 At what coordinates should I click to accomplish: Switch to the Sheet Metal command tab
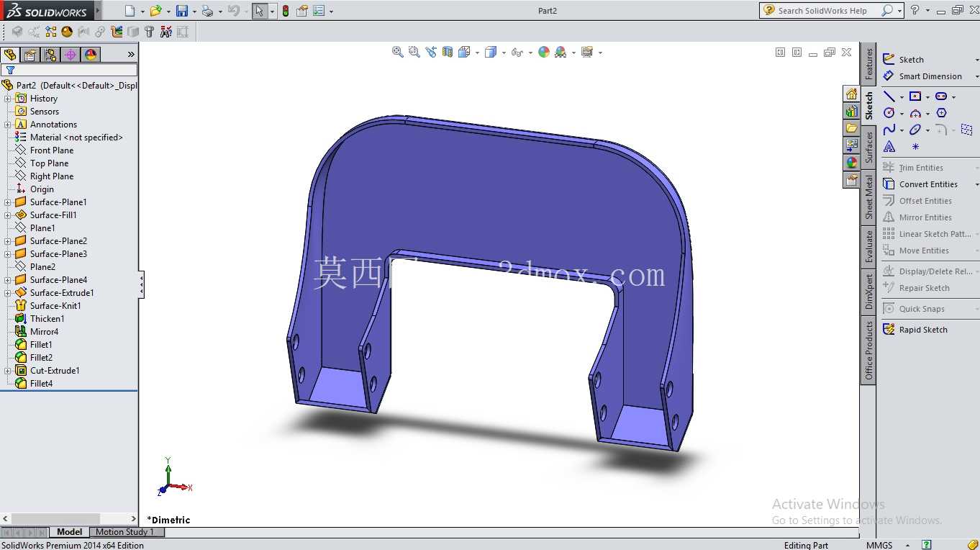(x=868, y=197)
